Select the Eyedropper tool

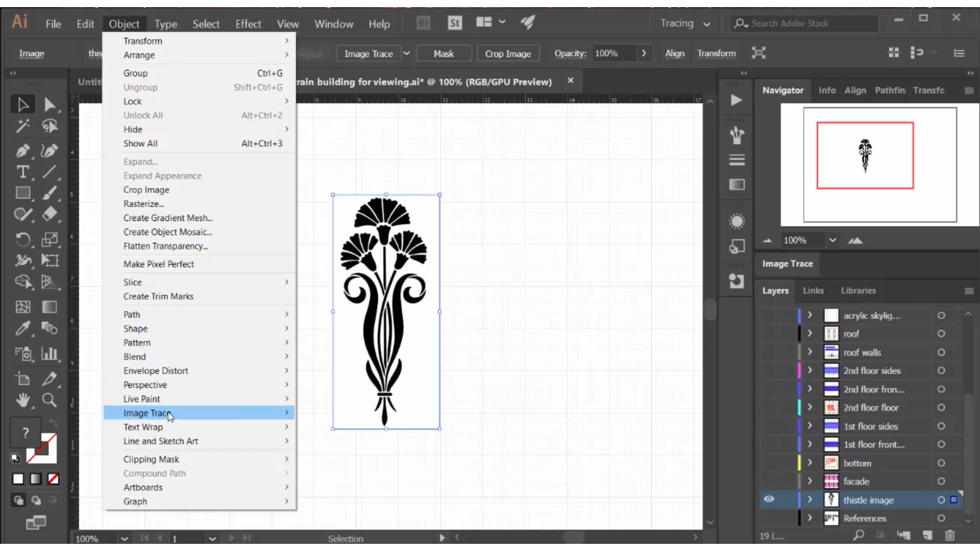pos(23,329)
